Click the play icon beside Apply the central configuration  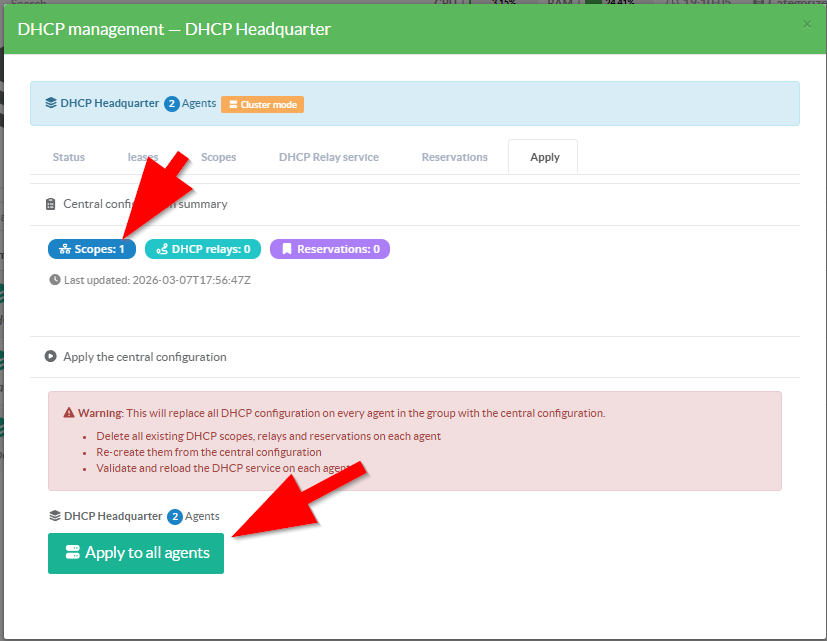tap(51, 357)
